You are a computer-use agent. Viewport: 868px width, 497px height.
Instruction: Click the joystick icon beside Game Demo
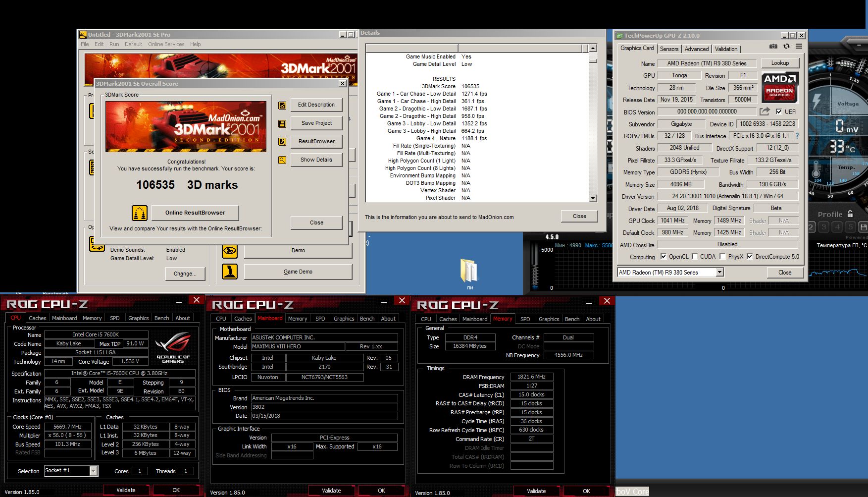pos(230,272)
